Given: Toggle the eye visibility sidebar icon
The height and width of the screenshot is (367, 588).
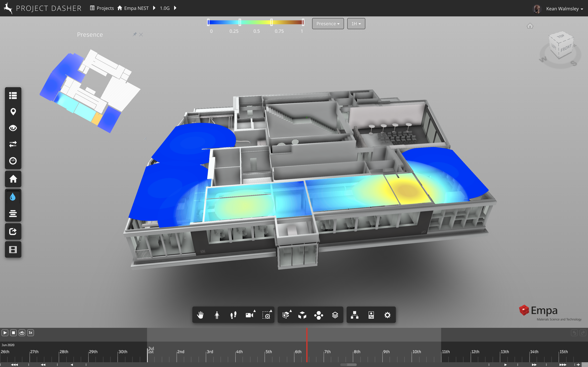Looking at the screenshot, I should 13,128.
